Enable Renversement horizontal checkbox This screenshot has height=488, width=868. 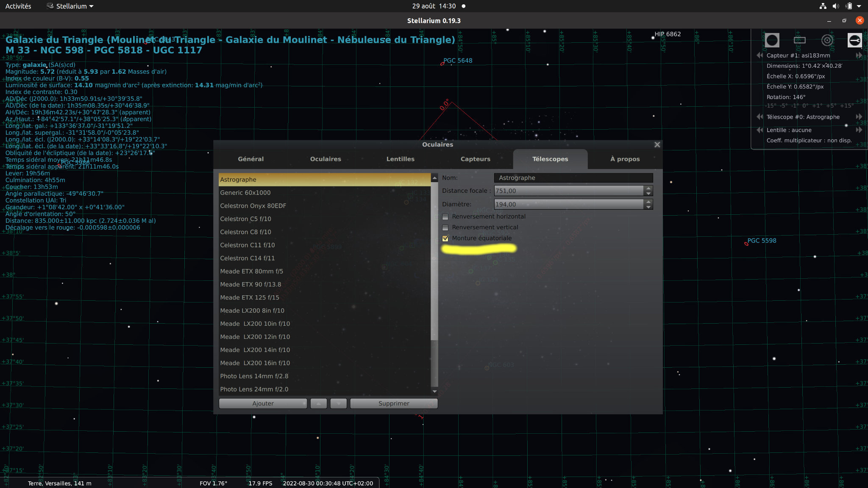click(445, 217)
